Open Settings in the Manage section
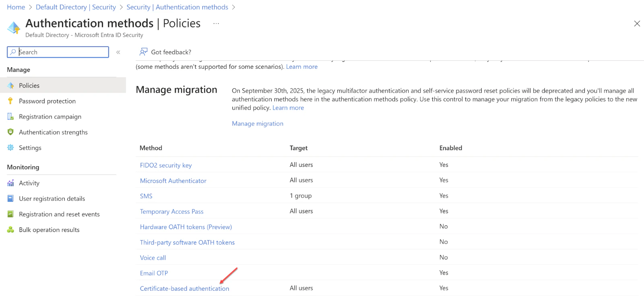 30,148
